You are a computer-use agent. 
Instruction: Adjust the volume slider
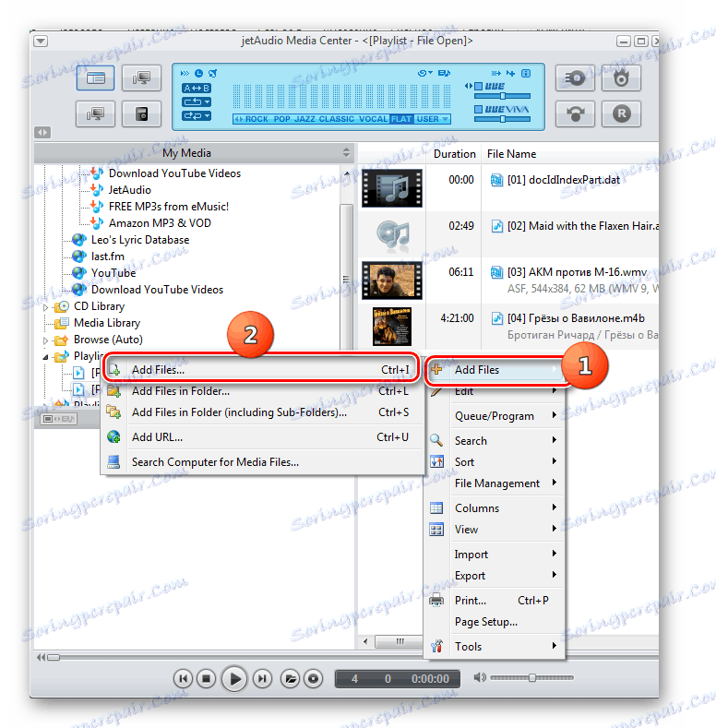532,678
